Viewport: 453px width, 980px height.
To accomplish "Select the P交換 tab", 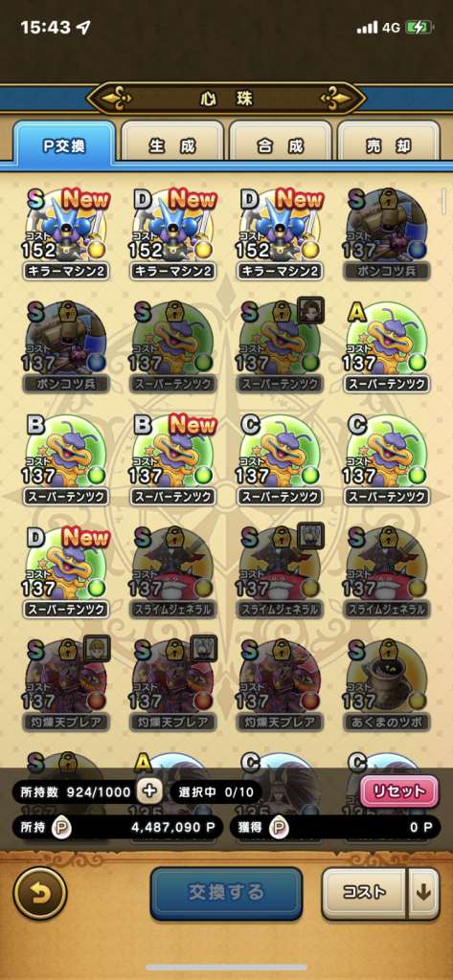I will 64,145.
